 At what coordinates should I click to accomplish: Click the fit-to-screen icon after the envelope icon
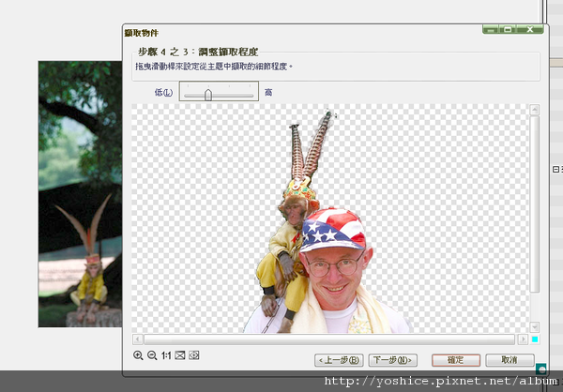coord(194,355)
